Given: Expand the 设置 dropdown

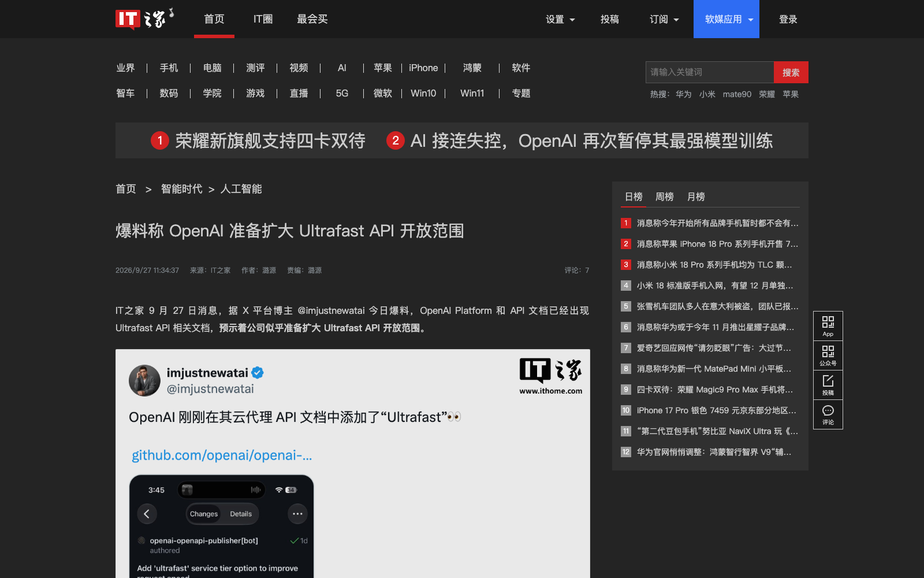Looking at the screenshot, I should (560, 19).
